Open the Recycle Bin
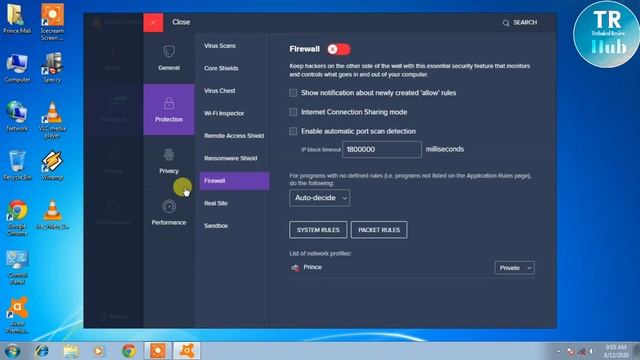The width and height of the screenshot is (640, 360). coord(17,166)
